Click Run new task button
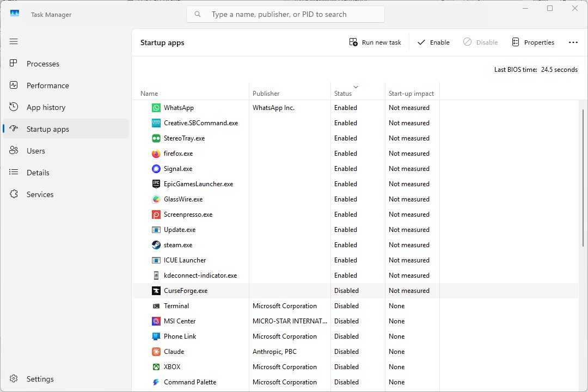 [x=375, y=42]
